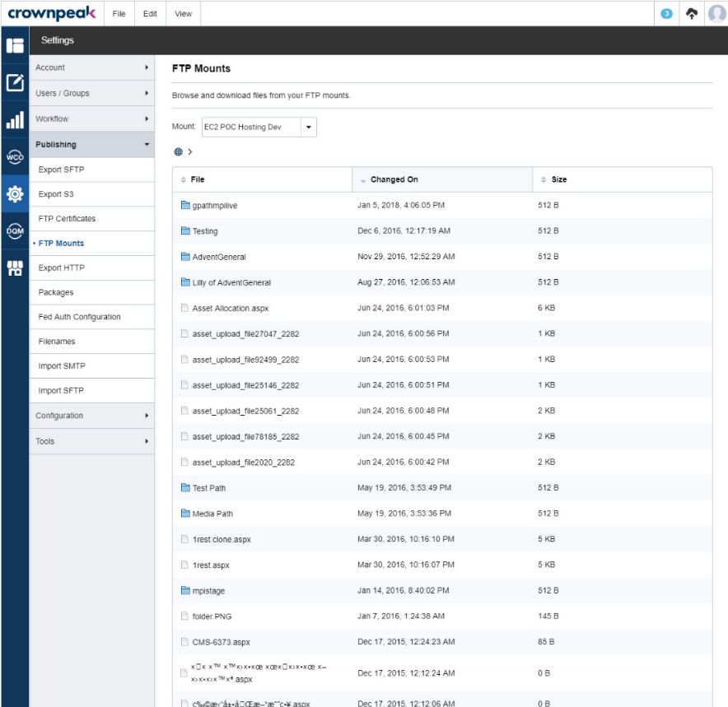This screenshot has height=707, width=728.
Task: Open the View menu
Action: click(x=183, y=14)
